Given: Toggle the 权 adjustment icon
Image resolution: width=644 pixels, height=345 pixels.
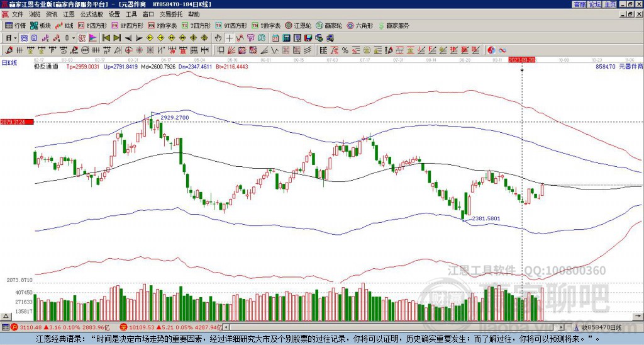Looking at the screenshot, I should point(82,38).
